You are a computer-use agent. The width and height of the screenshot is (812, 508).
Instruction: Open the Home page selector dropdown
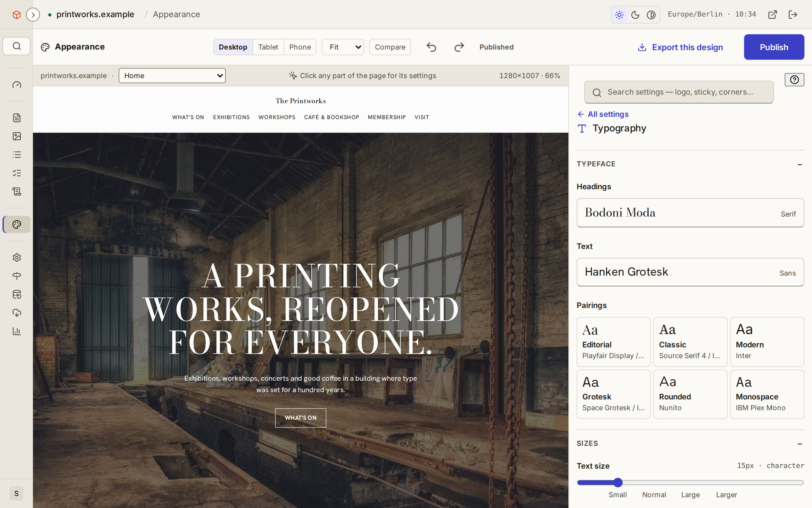[172, 76]
